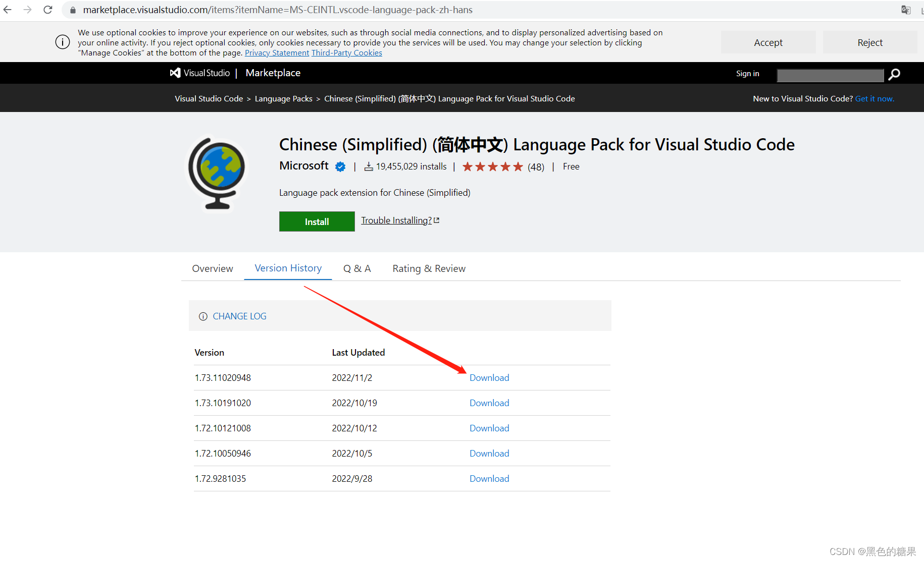Click the search magnifier icon
924x561 pixels.
[894, 74]
